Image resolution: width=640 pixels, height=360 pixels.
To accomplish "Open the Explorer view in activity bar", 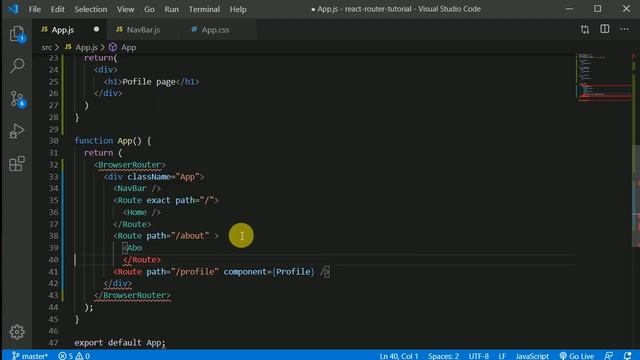I will pyautogui.click(x=17, y=34).
